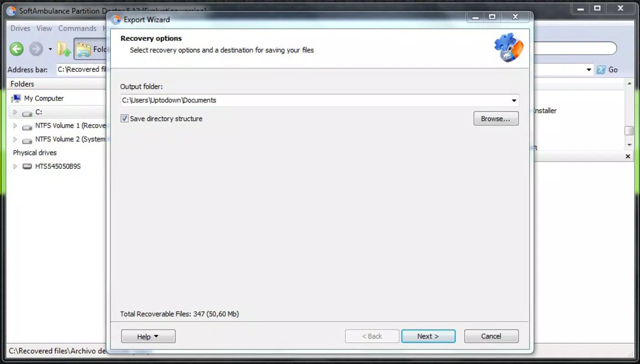
Task: Expand the NTFS Volume 1 node
Action: (15, 126)
